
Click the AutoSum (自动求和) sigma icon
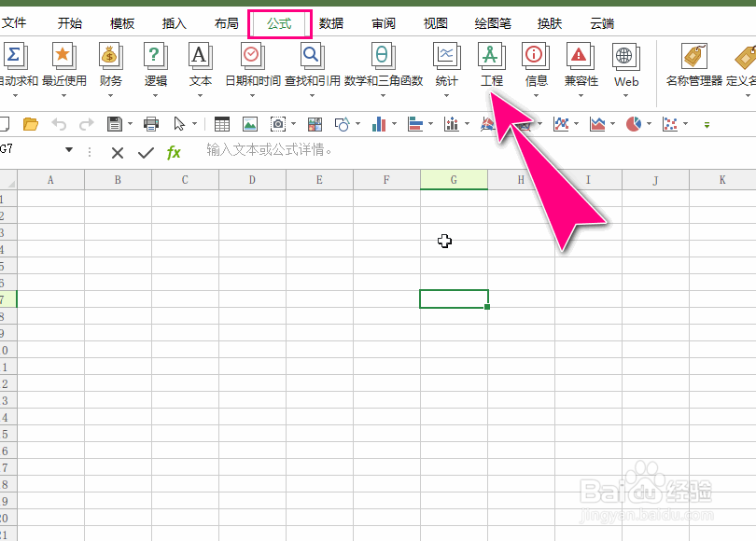(14, 55)
